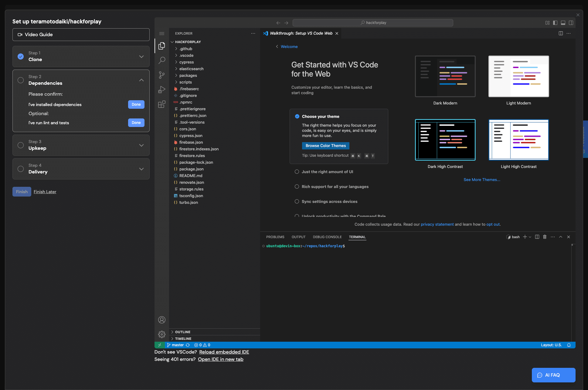The image size is (588, 390).
Task: Maximize the terminal panel size
Action: coord(561,237)
